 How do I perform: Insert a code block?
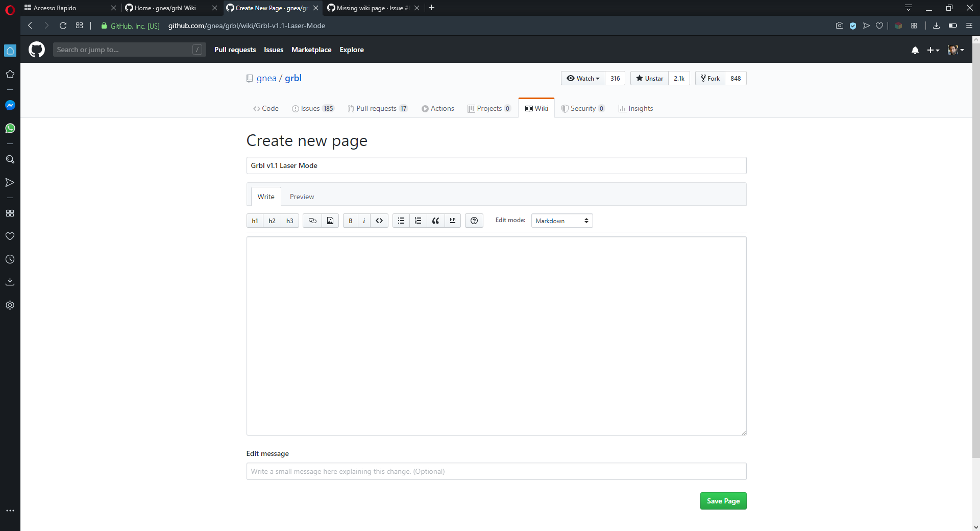(x=379, y=221)
